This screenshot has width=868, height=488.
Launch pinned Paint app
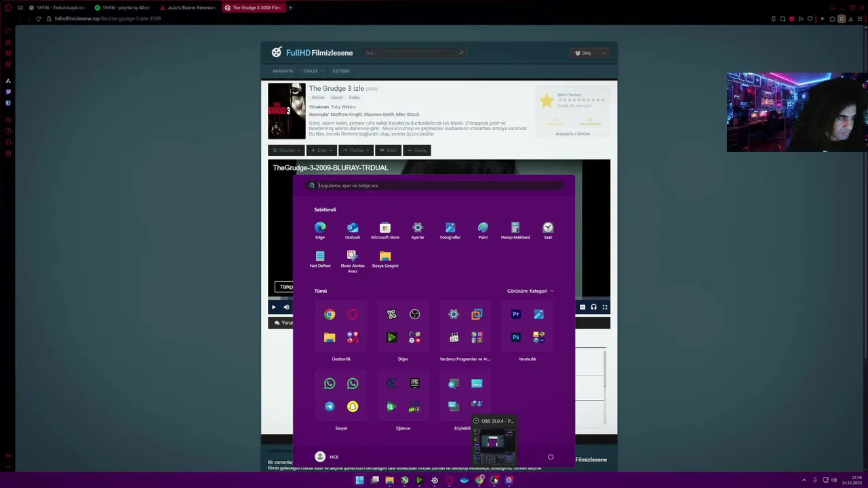pyautogui.click(x=483, y=230)
